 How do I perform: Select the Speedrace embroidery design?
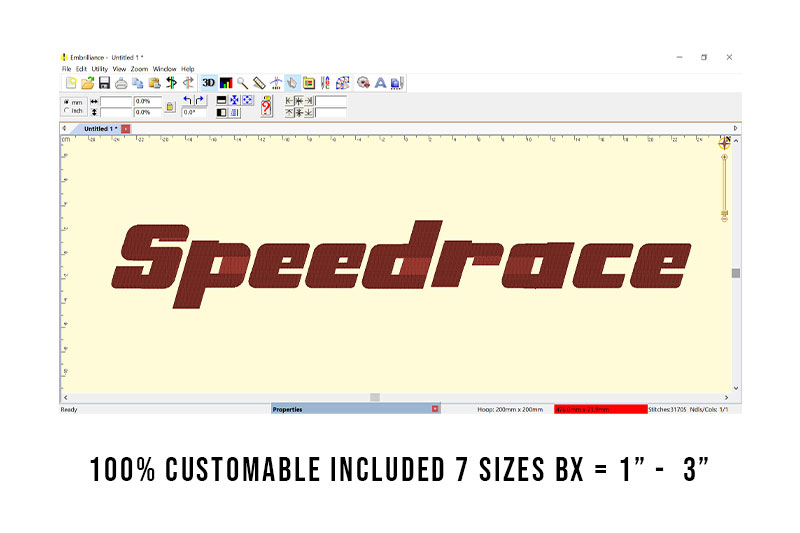[x=401, y=265]
